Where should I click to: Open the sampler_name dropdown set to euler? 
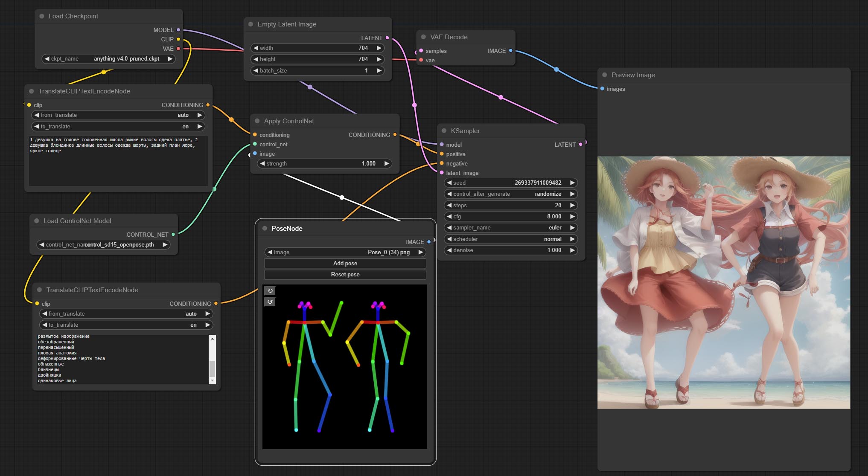(510, 228)
